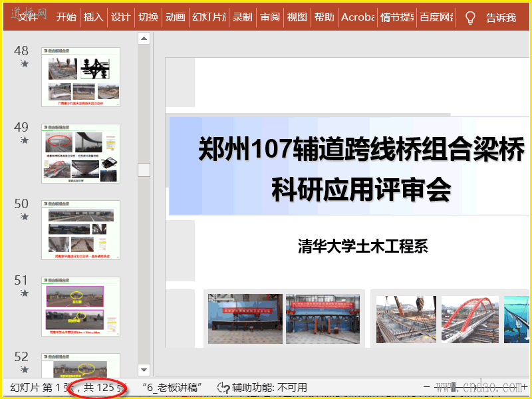Select the 录制 tab
Image resolution: width=532 pixels, height=399 pixels.
242,17
